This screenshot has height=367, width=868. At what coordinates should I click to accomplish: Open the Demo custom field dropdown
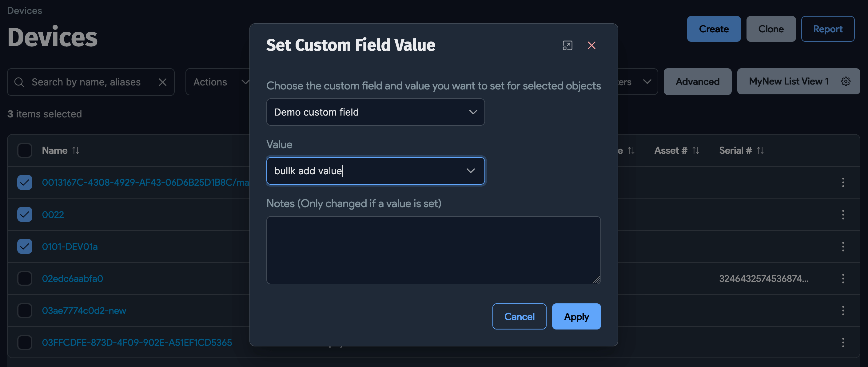pyautogui.click(x=375, y=112)
